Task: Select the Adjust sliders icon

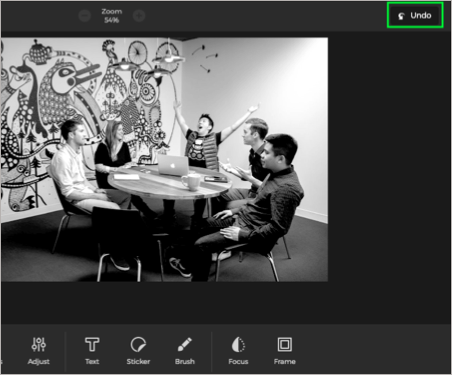Action: (39, 344)
